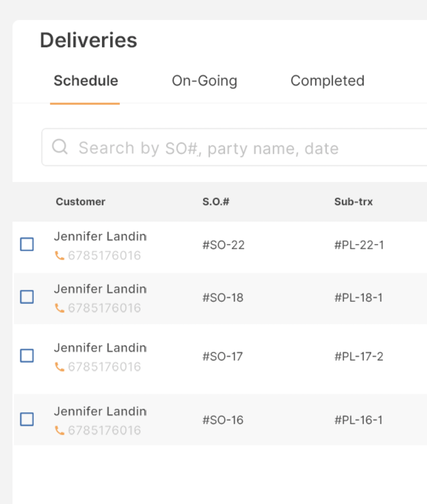The image size is (427, 504).
Task: Open the Completed tab
Action: point(327,81)
